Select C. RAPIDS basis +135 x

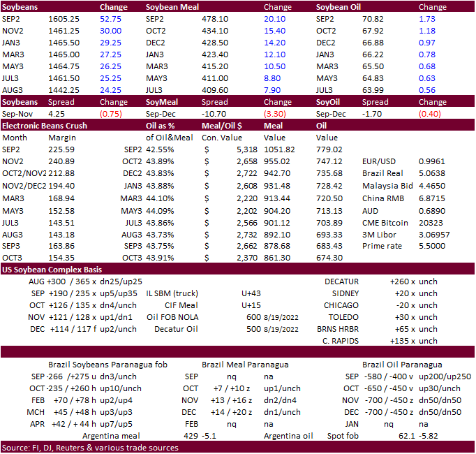coord(403,341)
